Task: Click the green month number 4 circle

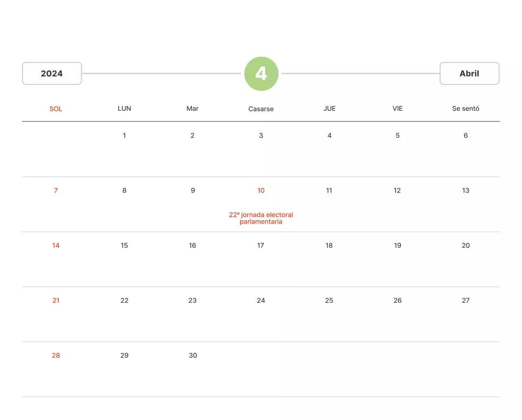Action: [x=261, y=74]
